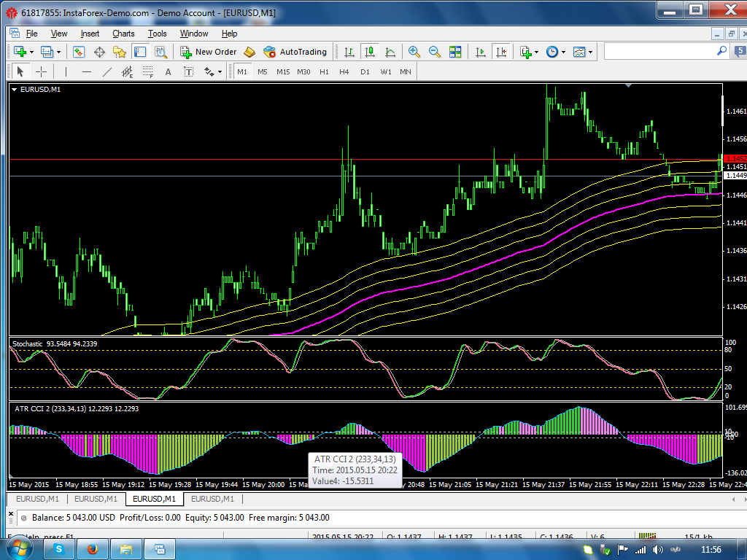Image resolution: width=747 pixels, height=560 pixels.
Task: Select the Line Chart icon
Action: (390, 52)
